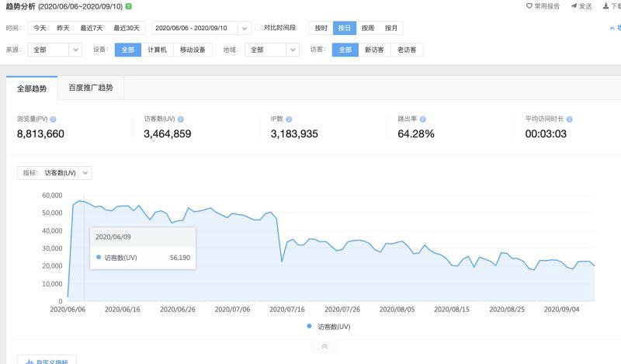
Task: Switch to 全部趋势 tab
Action: tap(32, 88)
